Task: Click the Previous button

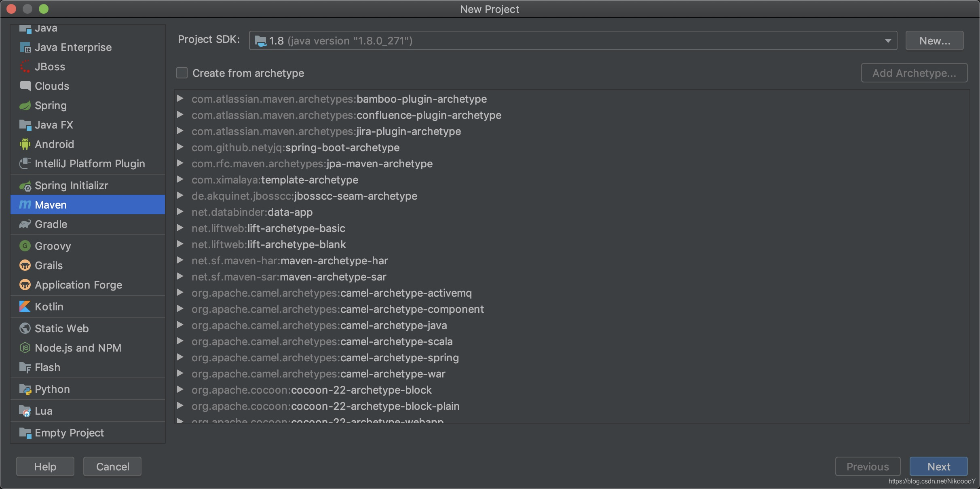Action: 868,467
